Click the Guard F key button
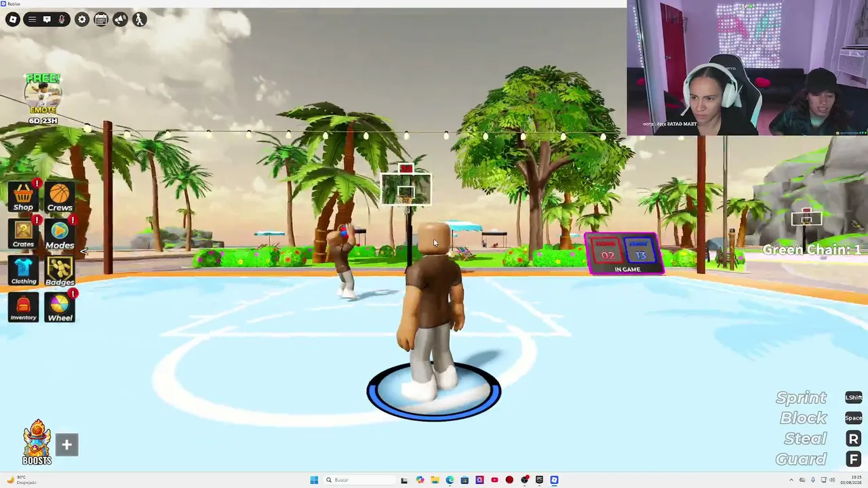The image size is (868, 488). [853, 460]
